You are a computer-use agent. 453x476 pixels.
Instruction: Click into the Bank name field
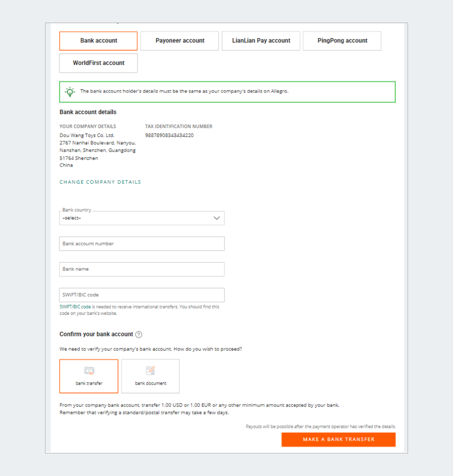click(142, 269)
